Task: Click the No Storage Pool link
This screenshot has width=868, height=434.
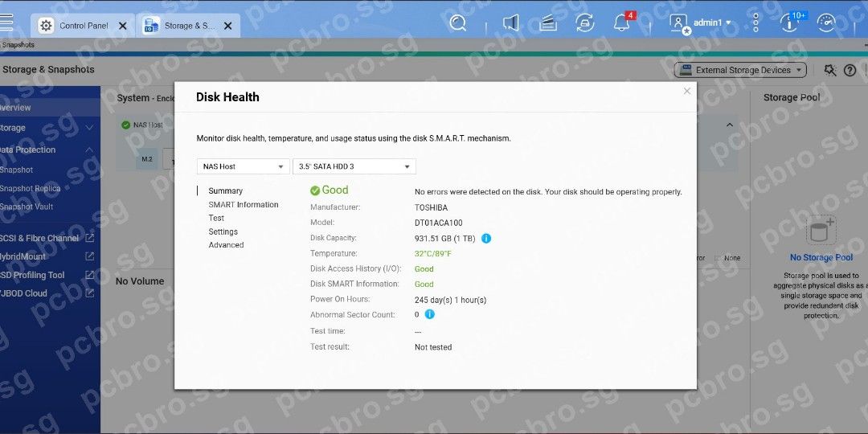Action: coord(821,258)
